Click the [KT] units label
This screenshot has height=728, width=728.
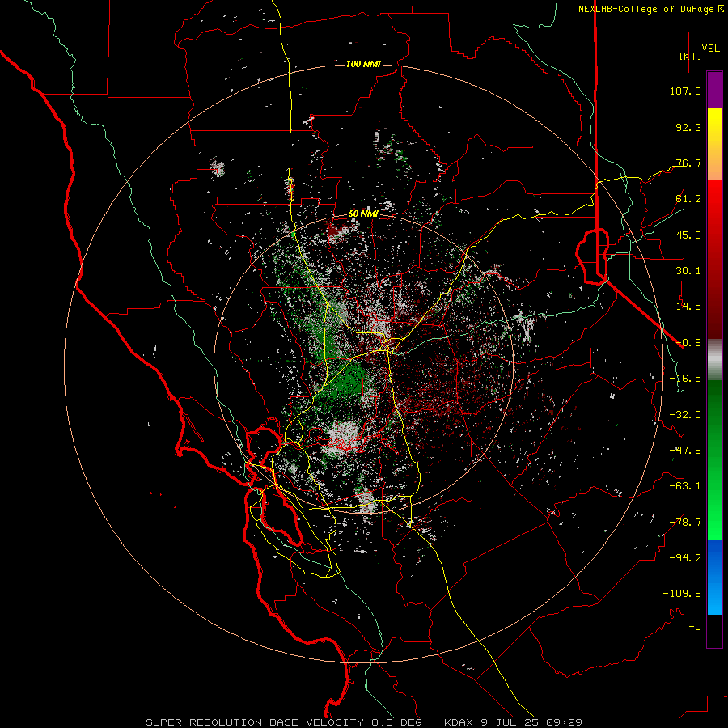690,56
